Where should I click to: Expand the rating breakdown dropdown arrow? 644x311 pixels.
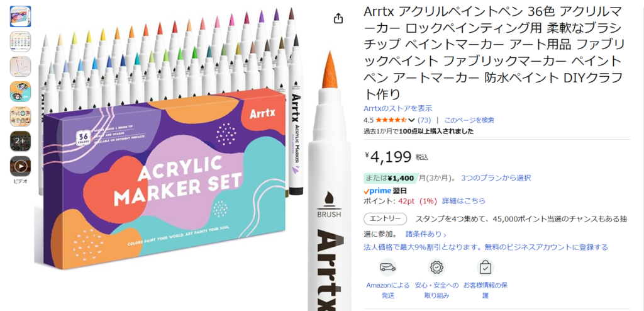(411, 120)
